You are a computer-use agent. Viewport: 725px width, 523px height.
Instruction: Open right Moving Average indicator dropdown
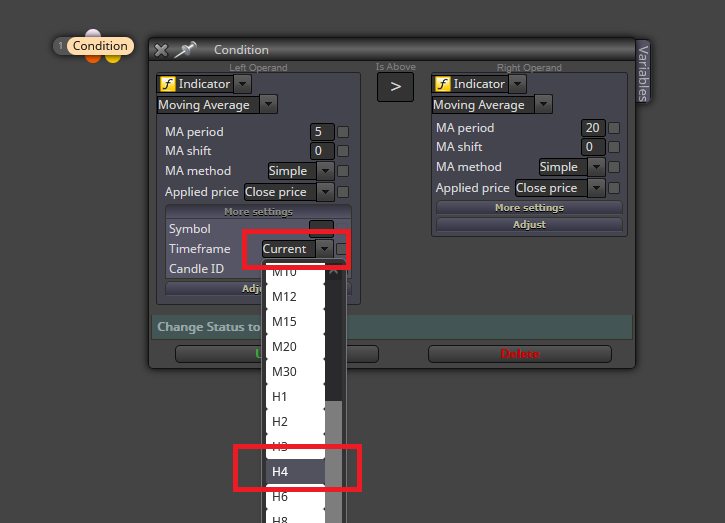pos(543,105)
